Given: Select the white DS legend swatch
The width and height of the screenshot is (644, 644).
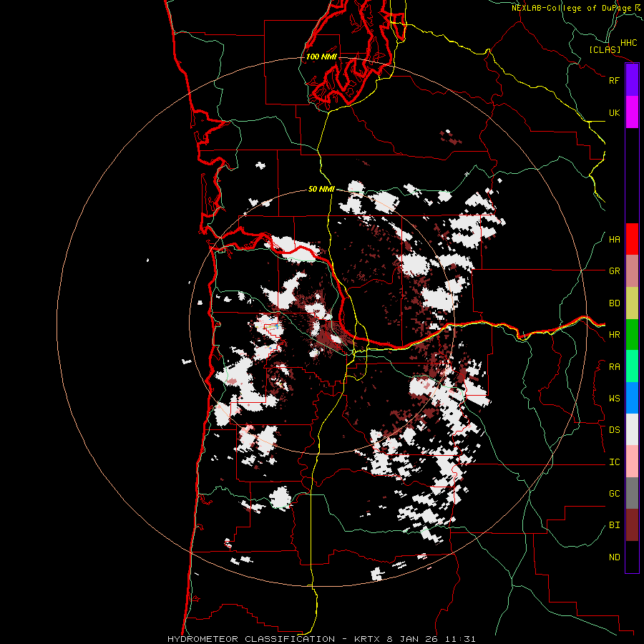Looking at the screenshot, I should (x=632, y=429).
